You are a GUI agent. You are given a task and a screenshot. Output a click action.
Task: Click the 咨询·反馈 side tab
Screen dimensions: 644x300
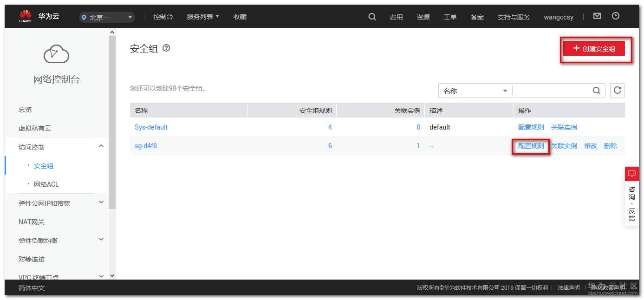coord(632,204)
